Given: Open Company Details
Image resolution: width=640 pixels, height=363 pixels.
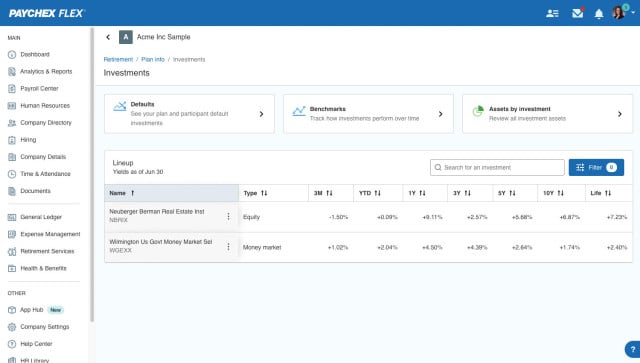Looking at the screenshot, I should tap(43, 157).
